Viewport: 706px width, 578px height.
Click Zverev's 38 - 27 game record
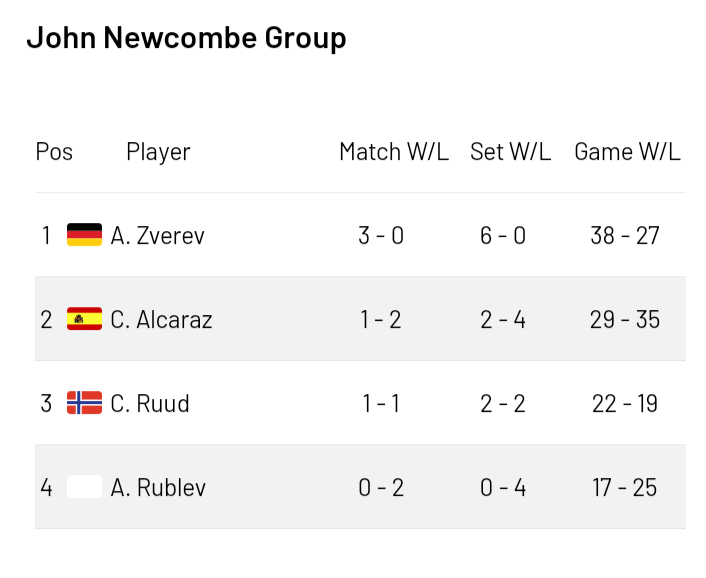625,236
